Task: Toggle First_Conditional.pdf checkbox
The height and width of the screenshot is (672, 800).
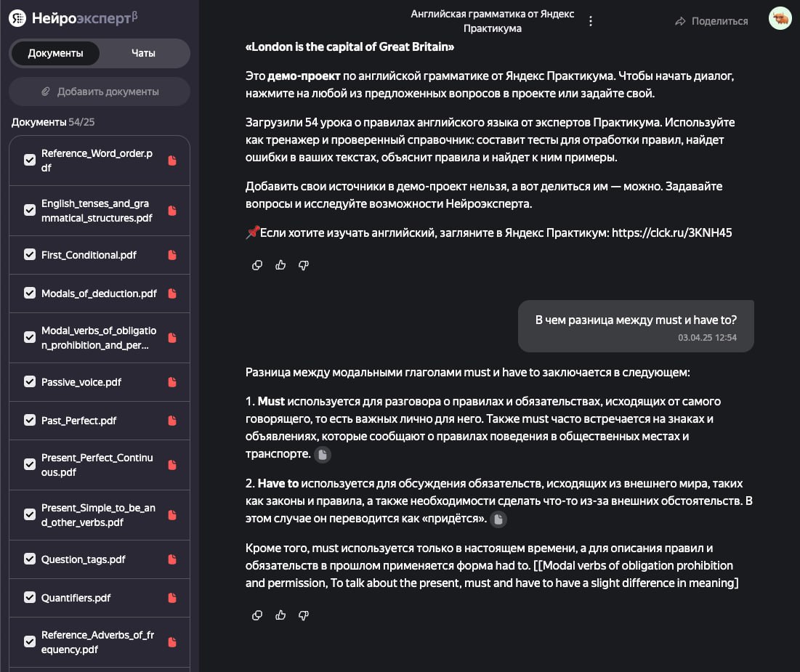Action: pyautogui.click(x=30, y=254)
